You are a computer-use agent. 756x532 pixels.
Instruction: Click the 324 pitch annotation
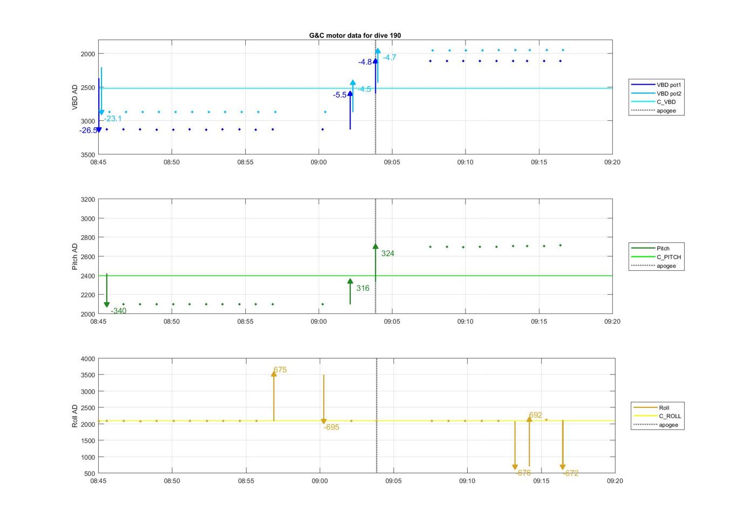point(388,253)
